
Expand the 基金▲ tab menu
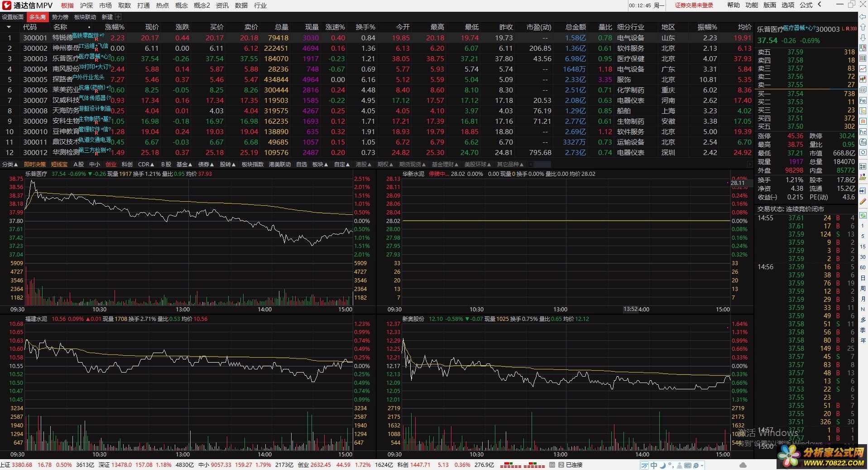[x=184, y=165]
